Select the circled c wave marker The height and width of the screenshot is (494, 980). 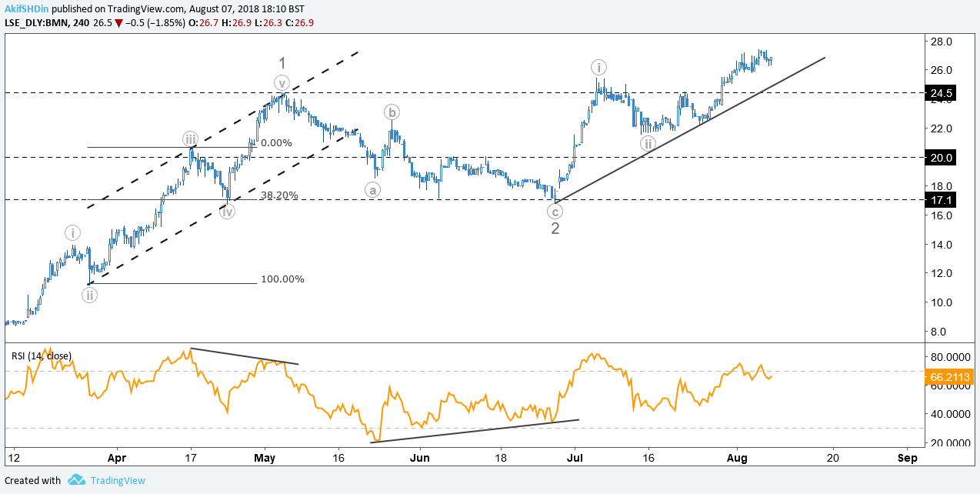[x=555, y=211]
